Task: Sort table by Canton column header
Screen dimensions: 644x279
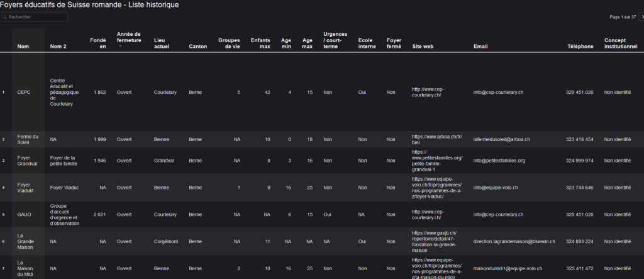Action: click(x=197, y=46)
